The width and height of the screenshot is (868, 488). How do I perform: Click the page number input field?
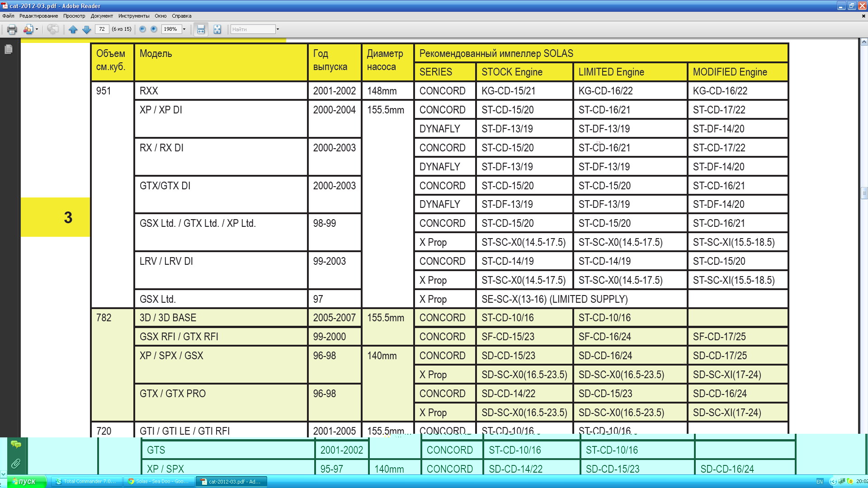102,29
